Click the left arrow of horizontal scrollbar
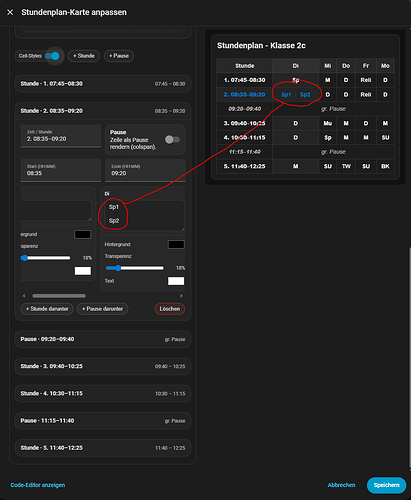 coord(24,296)
